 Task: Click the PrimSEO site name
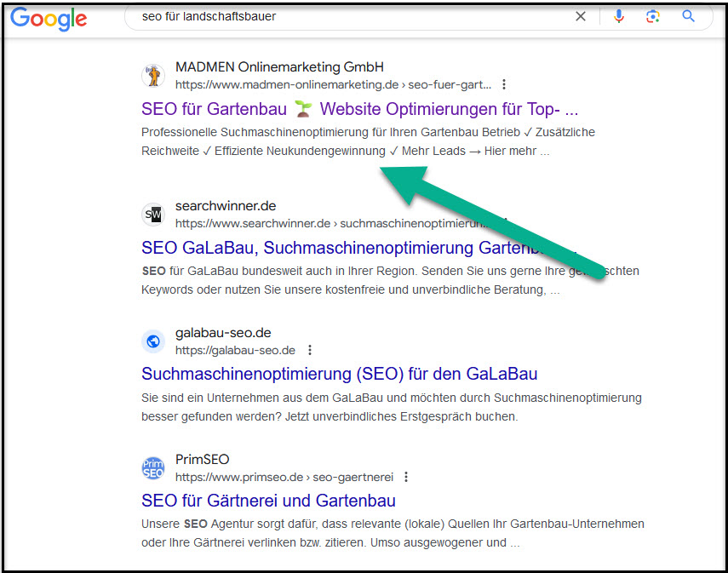pyautogui.click(x=203, y=460)
